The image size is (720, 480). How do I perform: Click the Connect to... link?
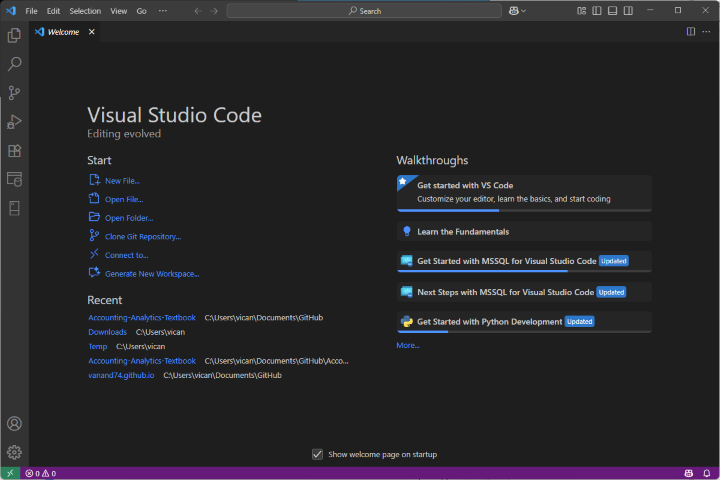126,255
